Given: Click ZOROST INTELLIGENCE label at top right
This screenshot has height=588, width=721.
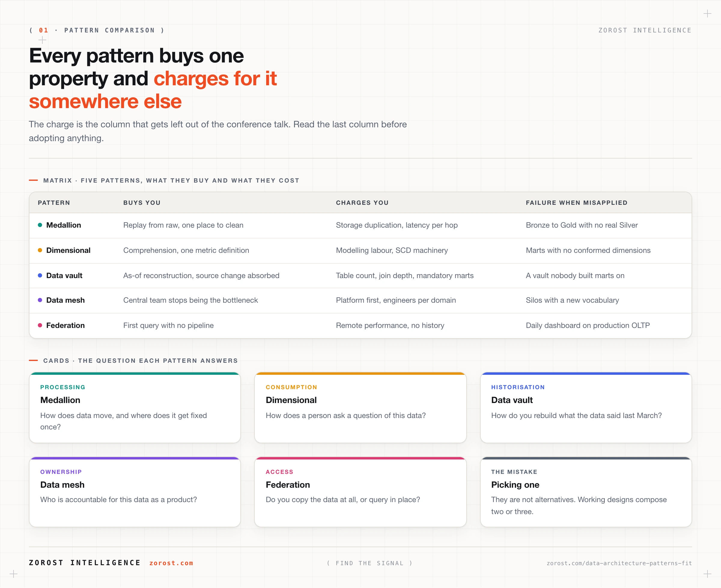Looking at the screenshot, I should pos(645,30).
